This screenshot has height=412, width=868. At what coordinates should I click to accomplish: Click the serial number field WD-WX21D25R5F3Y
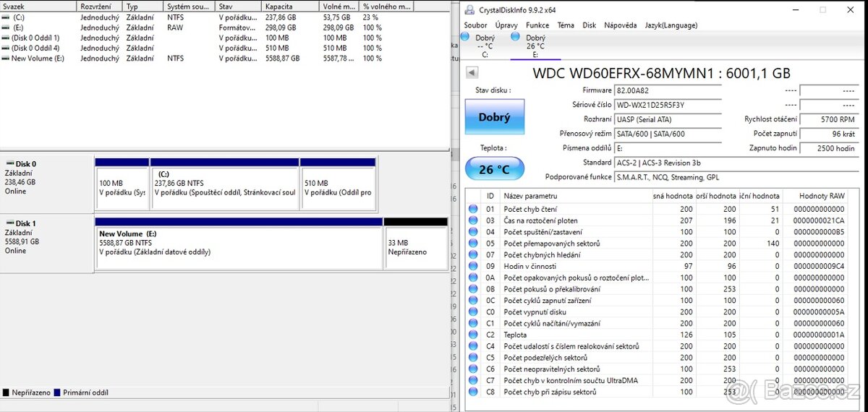pyautogui.click(x=668, y=106)
